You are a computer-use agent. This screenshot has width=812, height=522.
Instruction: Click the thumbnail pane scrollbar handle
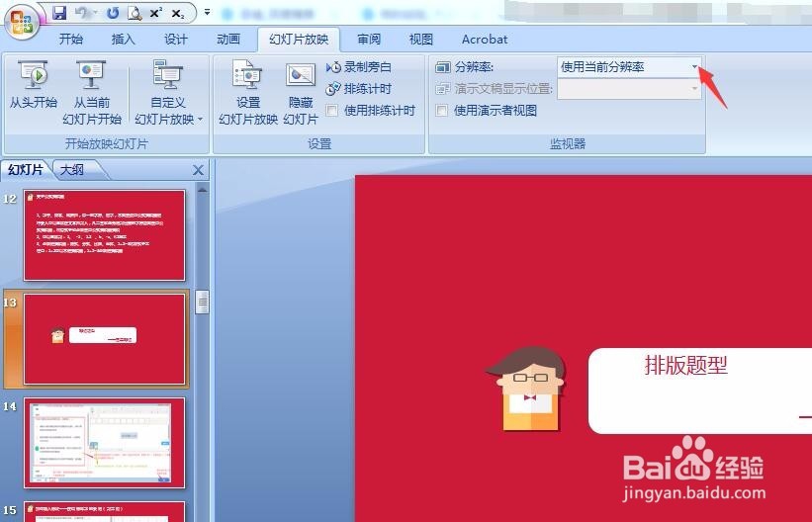[x=202, y=303]
